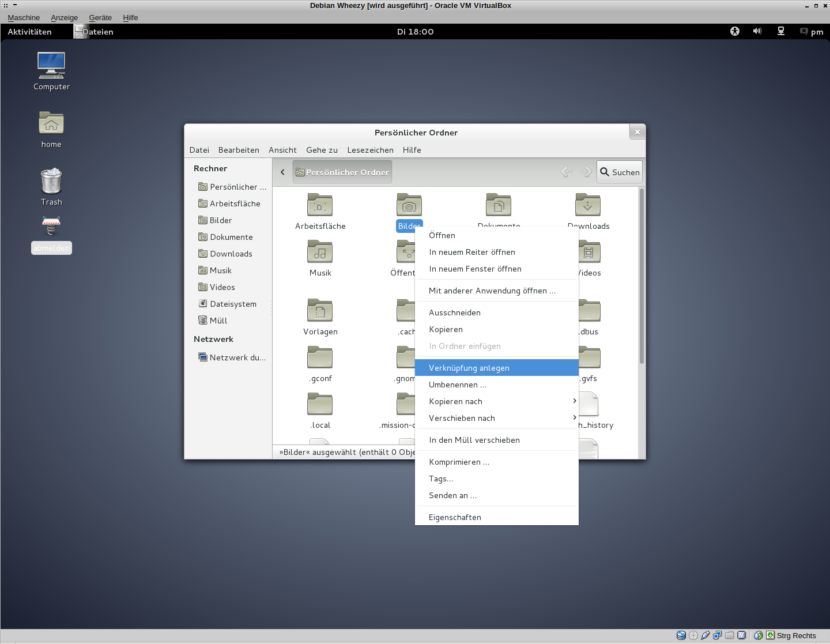This screenshot has height=644, width=830.
Task: Select the Vorlagen folder icon
Action: pos(320,310)
